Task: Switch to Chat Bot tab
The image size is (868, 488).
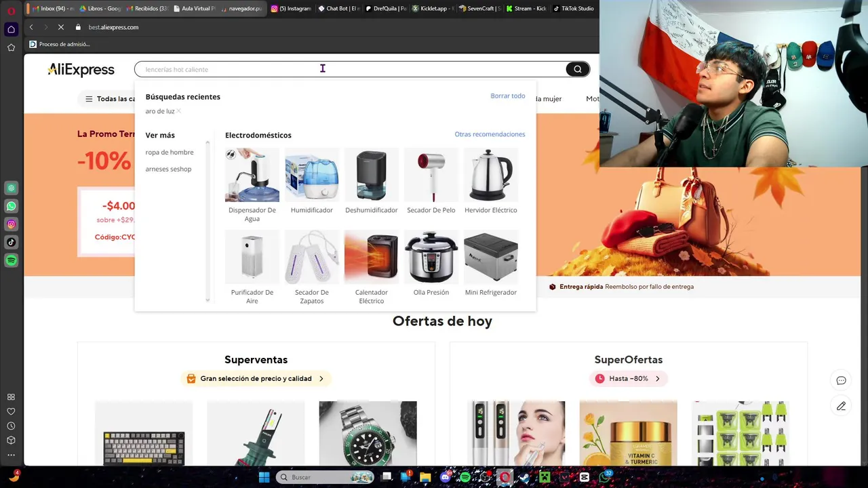Action: click(338, 9)
